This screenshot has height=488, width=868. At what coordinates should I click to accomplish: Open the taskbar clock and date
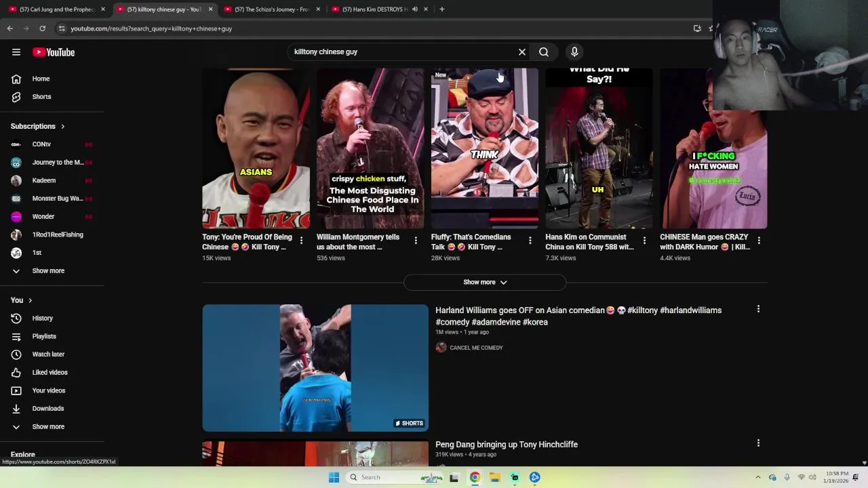[x=837, y=477]
